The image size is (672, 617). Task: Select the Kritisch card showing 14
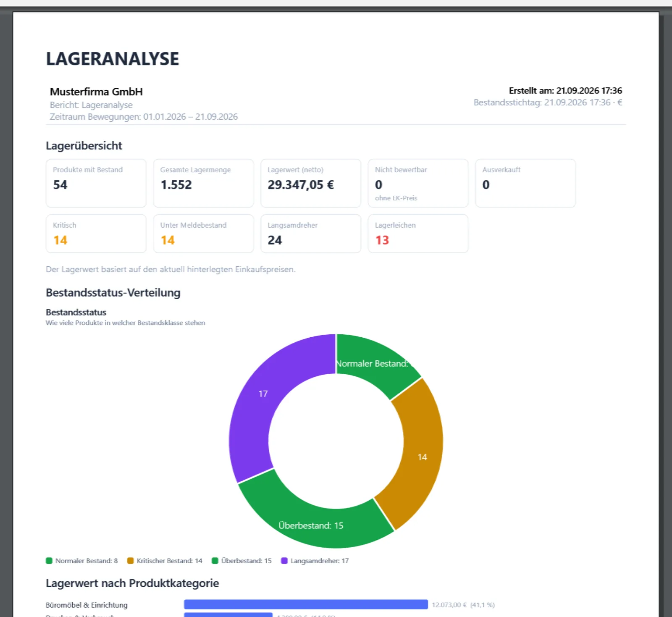96,234
